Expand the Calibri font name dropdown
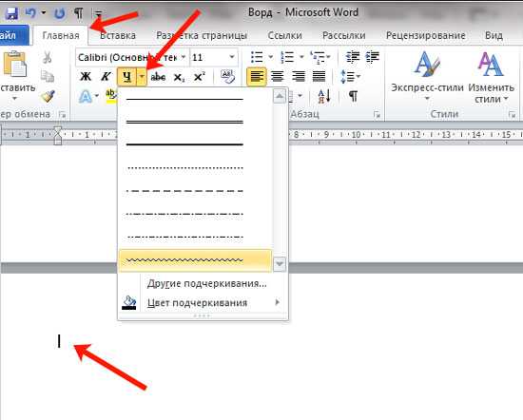The height and width of the screenshot is (420, 523). [184, 57]
